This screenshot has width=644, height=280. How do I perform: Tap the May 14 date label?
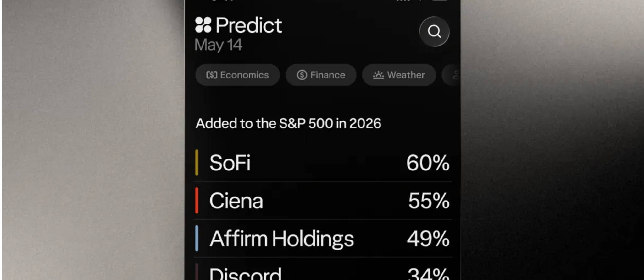(x=218, y=45)
